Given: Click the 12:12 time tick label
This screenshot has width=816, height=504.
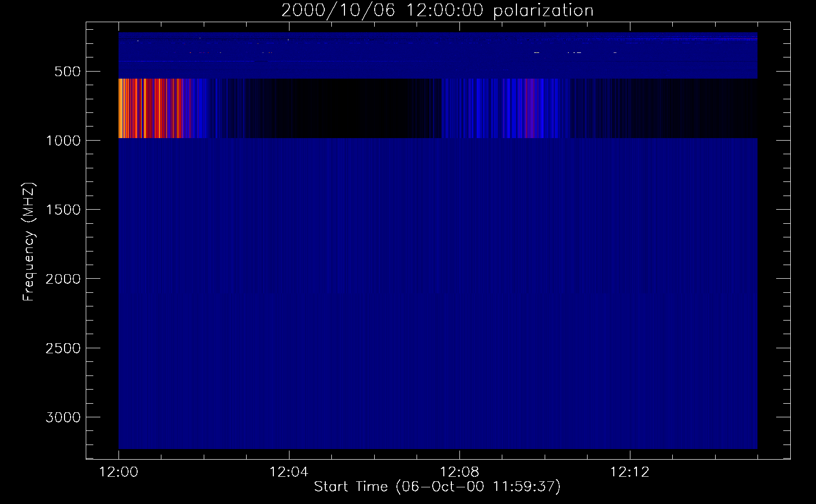Looking at the screenshot, I should pos(629,472).
